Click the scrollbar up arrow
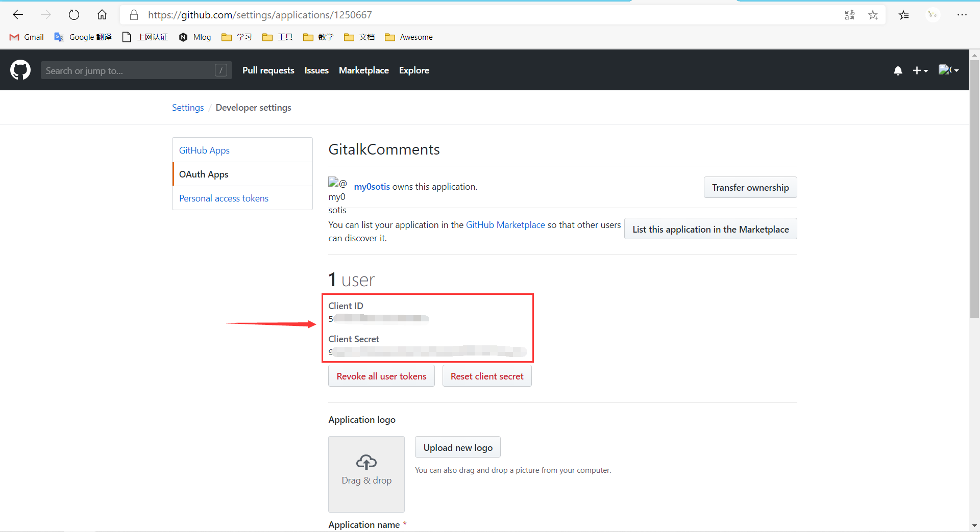The image size is (980, 532). 974,55
